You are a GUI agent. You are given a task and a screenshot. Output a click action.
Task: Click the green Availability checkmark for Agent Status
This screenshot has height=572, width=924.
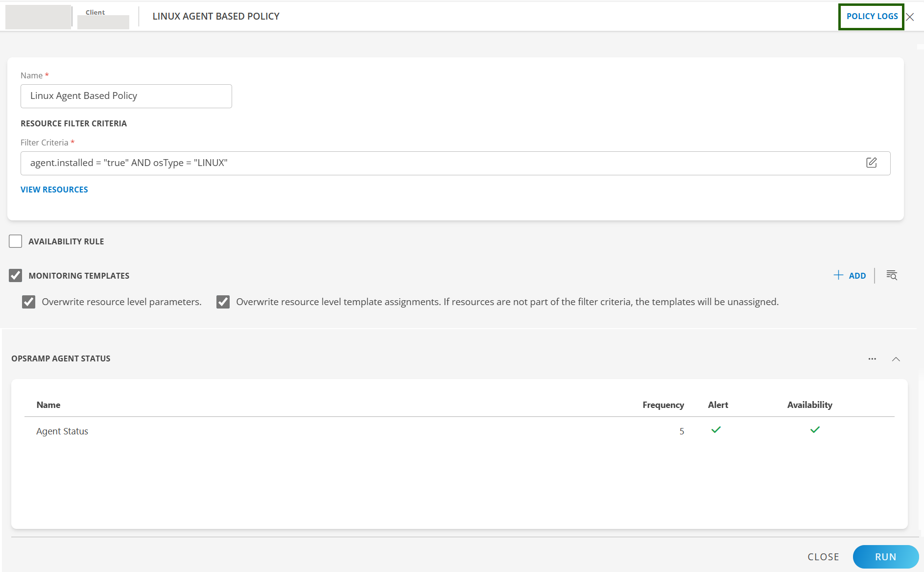[815, 430]
